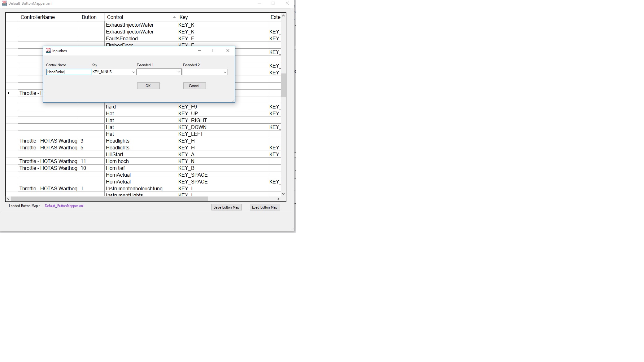The height and width of the screenshot is (362, 644).
Task: Maximize the Inputbox dialog
Action: (x=213, y=51)
